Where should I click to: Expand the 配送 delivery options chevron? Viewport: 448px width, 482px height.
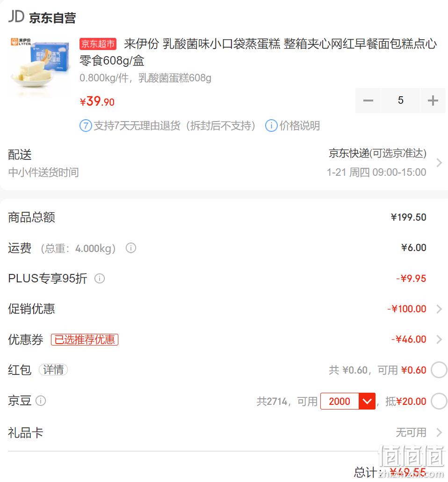pyautogui.click(x=439, y=163)
